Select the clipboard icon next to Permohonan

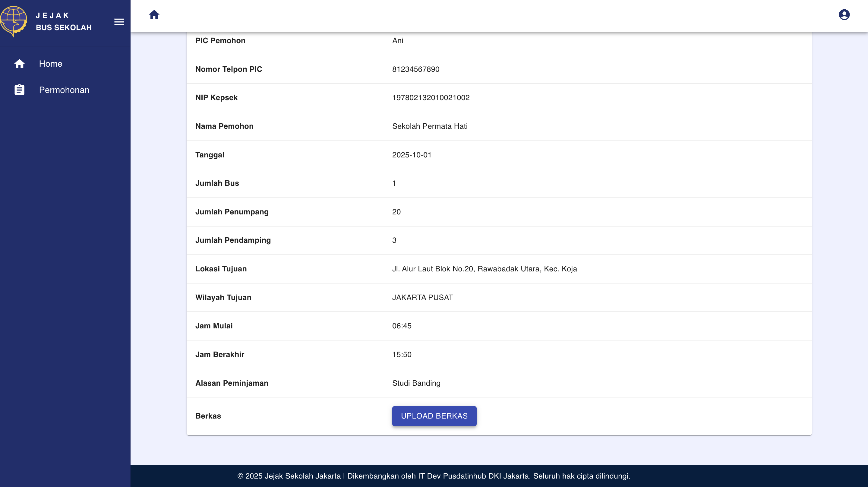(x=19, y=89)
